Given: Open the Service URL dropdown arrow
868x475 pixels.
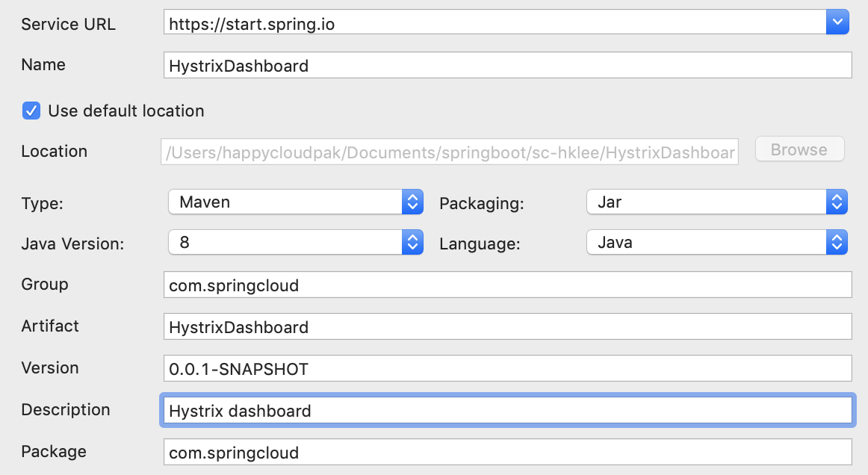Looking at the screenshot, I should click(837, 22).
